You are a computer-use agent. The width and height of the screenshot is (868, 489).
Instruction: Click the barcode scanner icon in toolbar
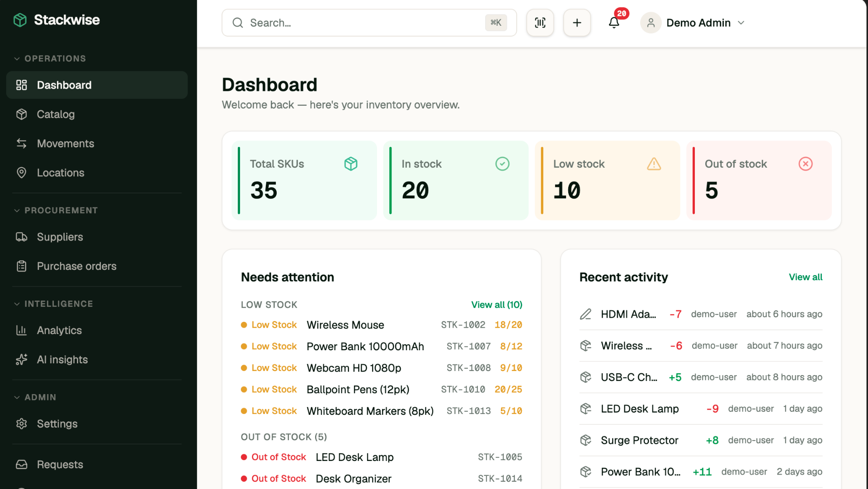click(x=539, y=23)
